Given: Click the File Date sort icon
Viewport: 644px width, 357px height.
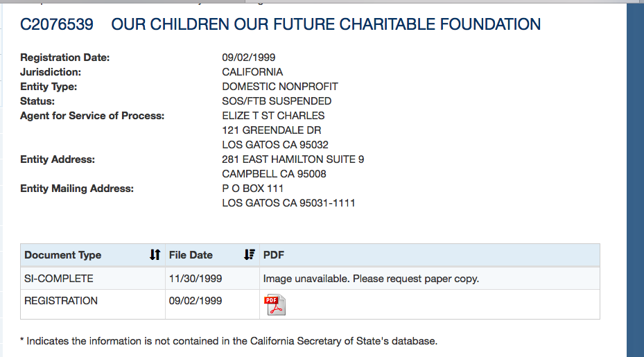Looking at the screenshot, I should 250,255.
